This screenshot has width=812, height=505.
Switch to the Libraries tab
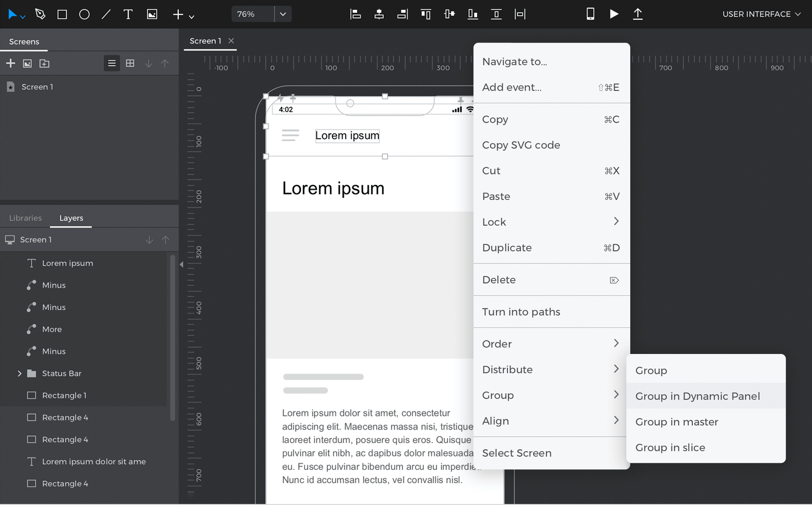click(x=25, y=218)
